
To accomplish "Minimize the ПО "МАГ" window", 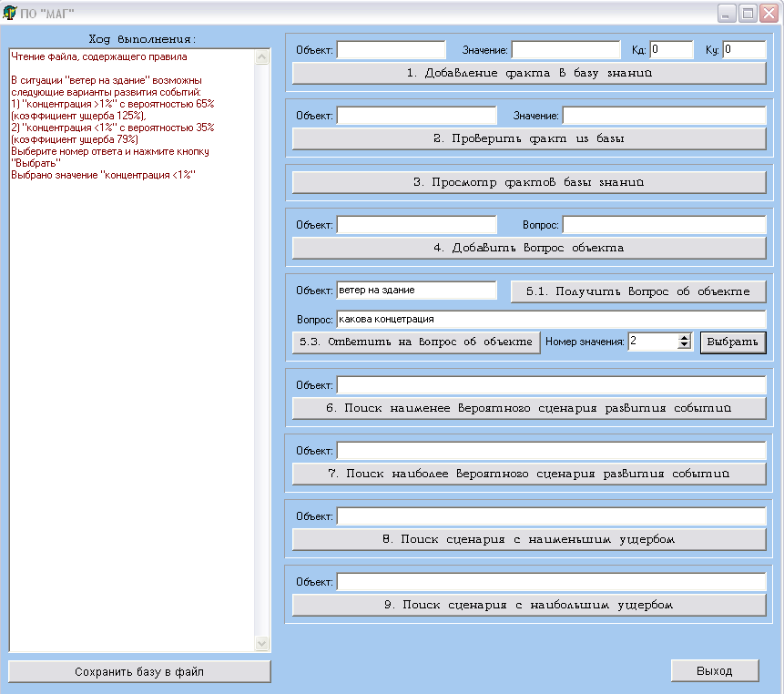I will pyautogui.click(x=726, y=14).
